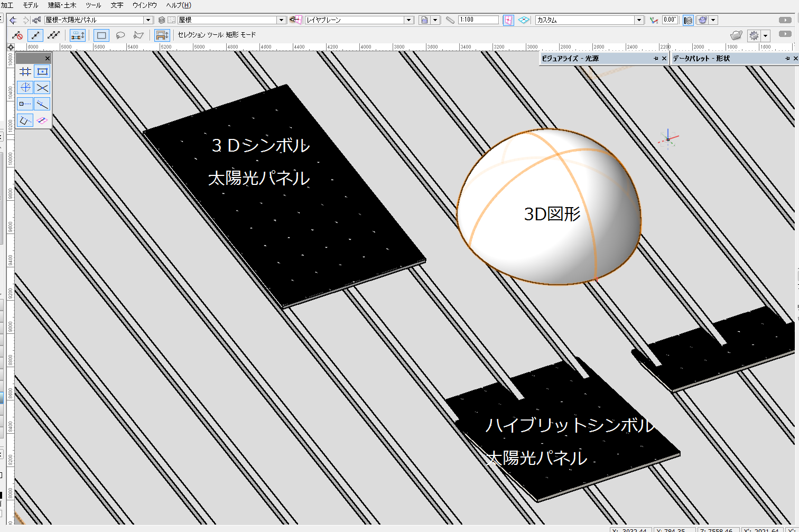Toggle snap to working plane
Screen dimensions: 799x532
point(42,120)
